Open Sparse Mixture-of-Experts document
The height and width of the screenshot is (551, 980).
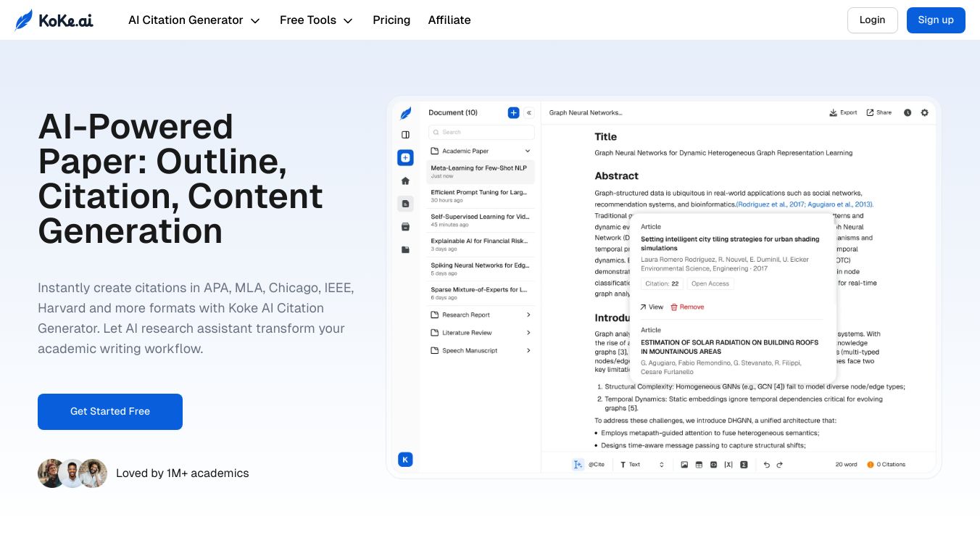click(x=481, y=293)
